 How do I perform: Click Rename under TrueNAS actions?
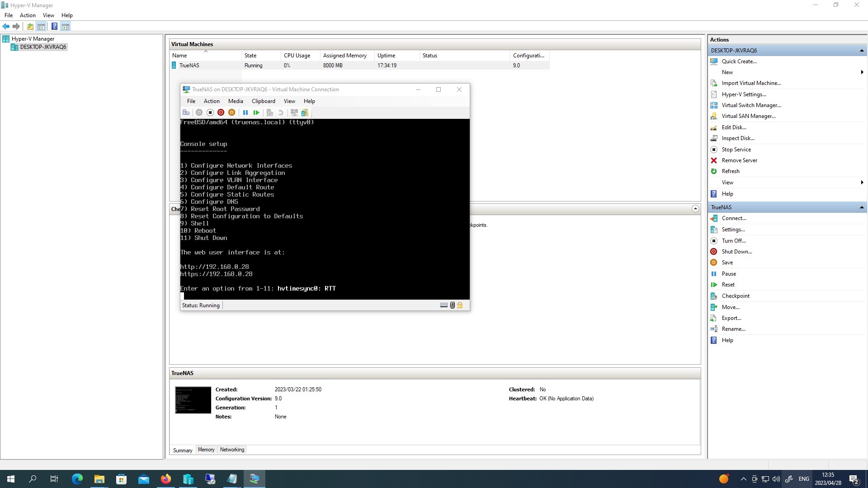tap(733, 329)
